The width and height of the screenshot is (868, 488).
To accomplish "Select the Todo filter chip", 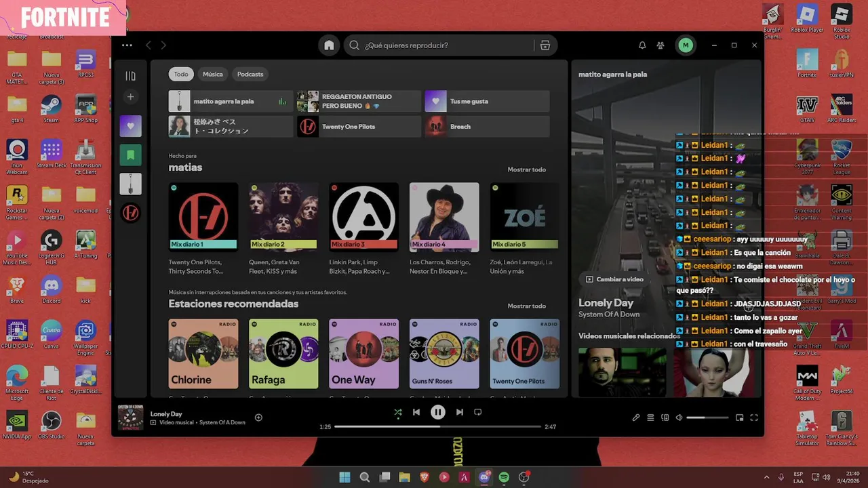I will 181,74.
